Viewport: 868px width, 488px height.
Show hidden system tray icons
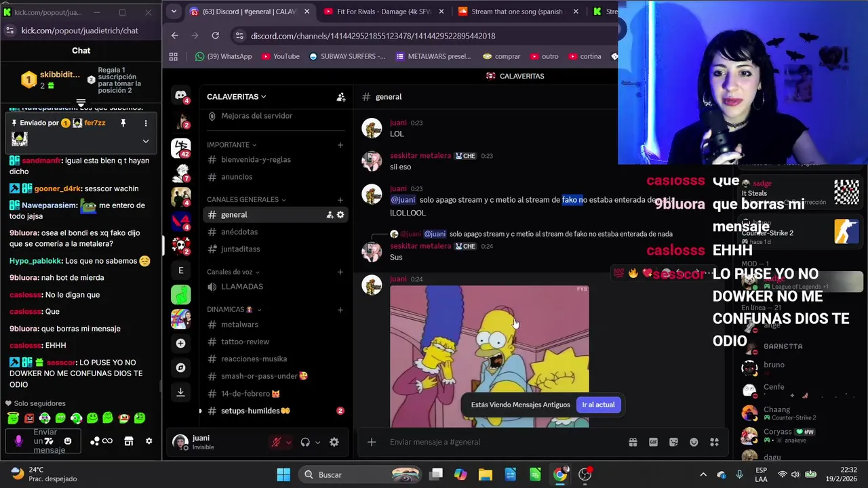pyautogui.click(x=703, y=474)
